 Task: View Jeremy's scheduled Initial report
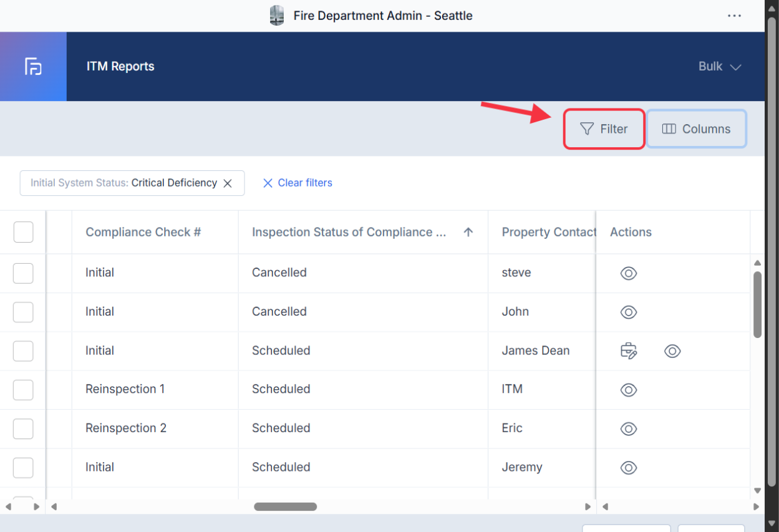[628, 467]
